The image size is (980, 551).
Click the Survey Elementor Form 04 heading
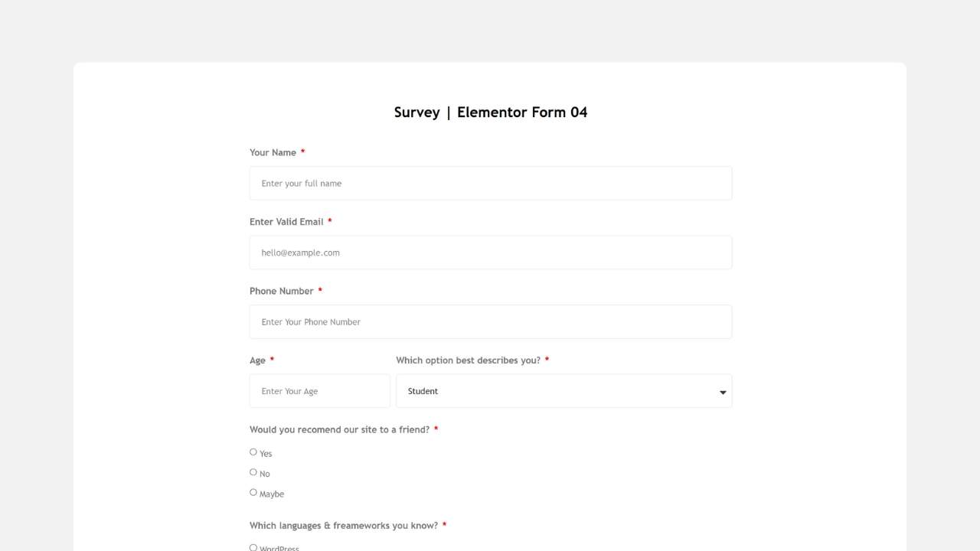(491, 112)
